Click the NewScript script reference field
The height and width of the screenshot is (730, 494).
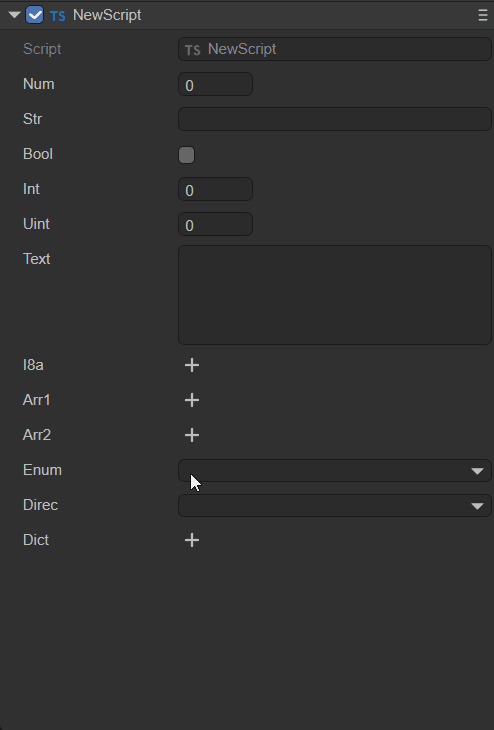(x=335, y=49)
